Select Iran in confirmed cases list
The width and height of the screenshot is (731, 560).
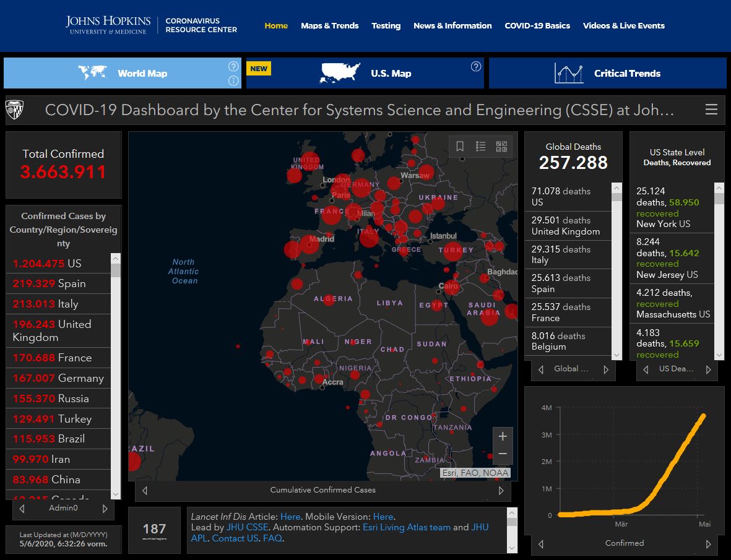click(58, 459)
